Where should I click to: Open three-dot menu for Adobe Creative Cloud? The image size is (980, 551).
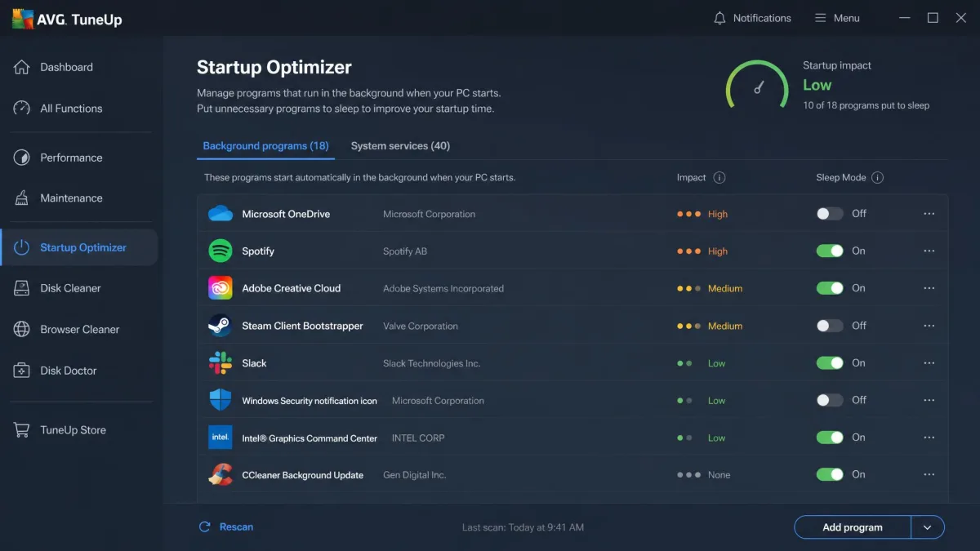pyautogui.click(x=929, y=288)
